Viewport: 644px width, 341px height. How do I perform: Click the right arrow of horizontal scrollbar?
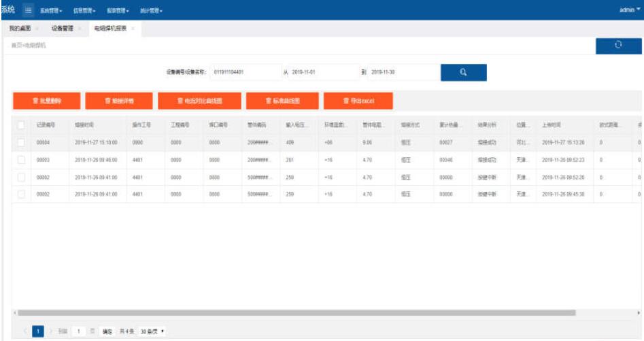tap(638, 313)
